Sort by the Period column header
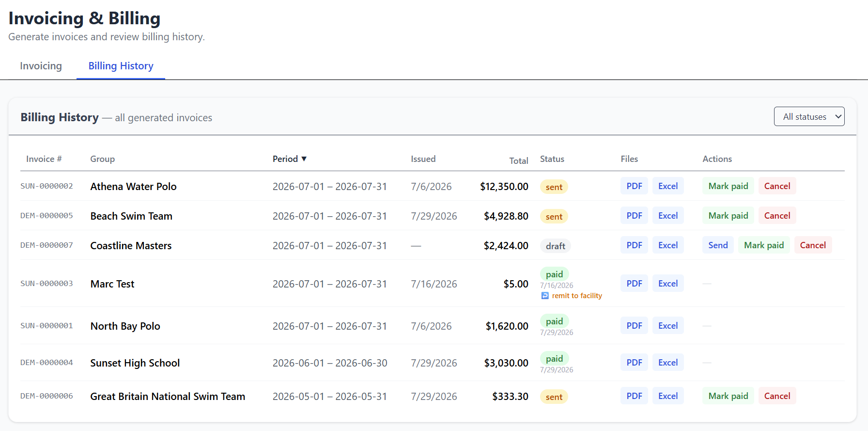This screenshot has width=868, height=431. point(290,159)
